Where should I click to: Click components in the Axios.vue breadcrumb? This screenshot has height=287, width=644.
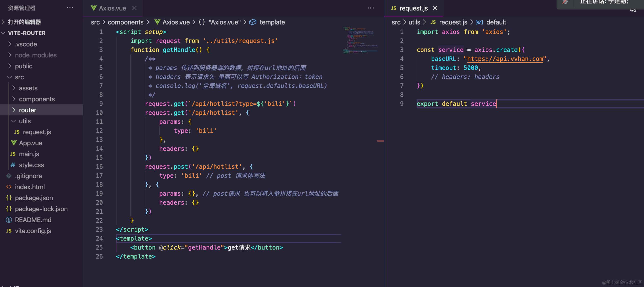[x=125, y=22]
